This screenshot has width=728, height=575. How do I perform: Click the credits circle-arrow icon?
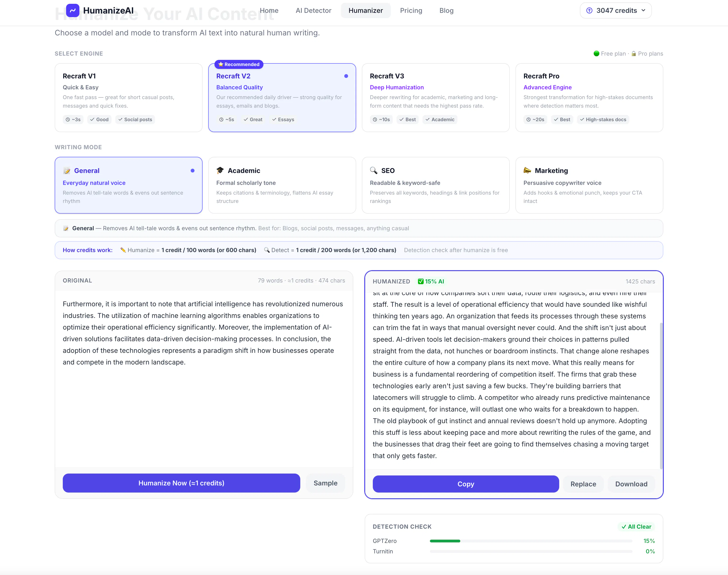(589, 10)
